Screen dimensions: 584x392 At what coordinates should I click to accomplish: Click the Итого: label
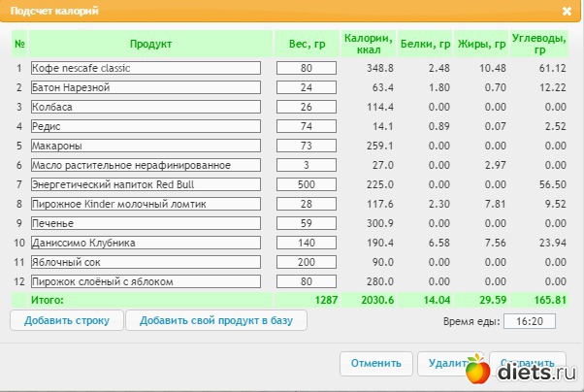point(48,300)
